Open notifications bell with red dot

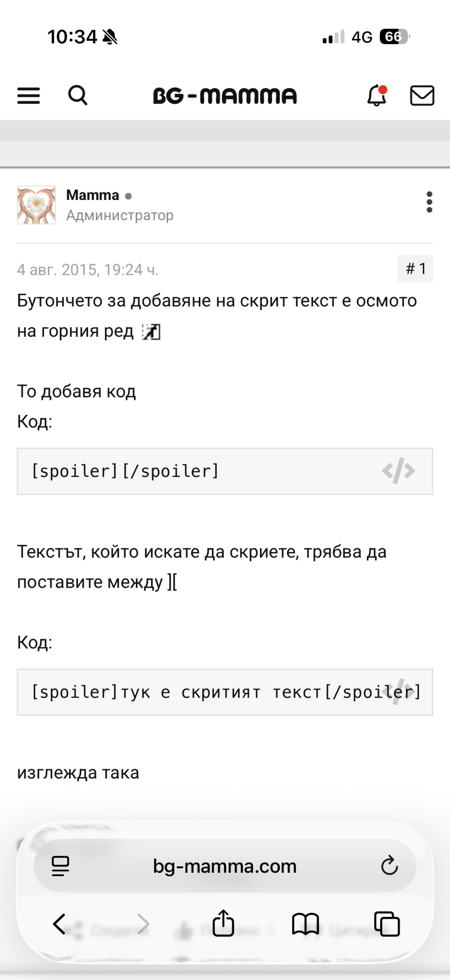tap(377, 95)
